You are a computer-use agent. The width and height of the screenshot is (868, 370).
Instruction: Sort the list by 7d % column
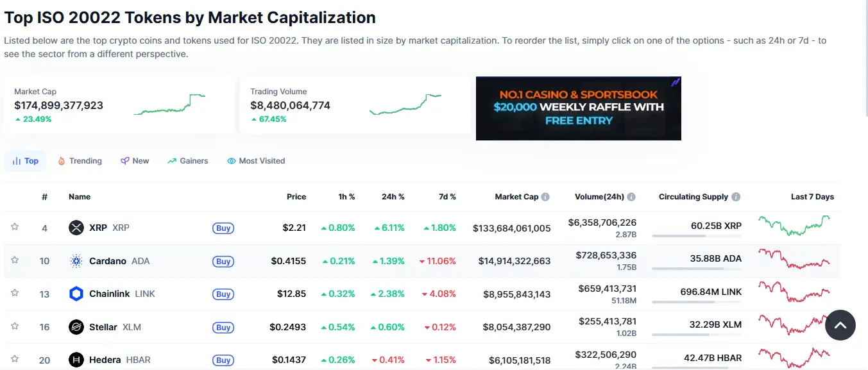447,197
